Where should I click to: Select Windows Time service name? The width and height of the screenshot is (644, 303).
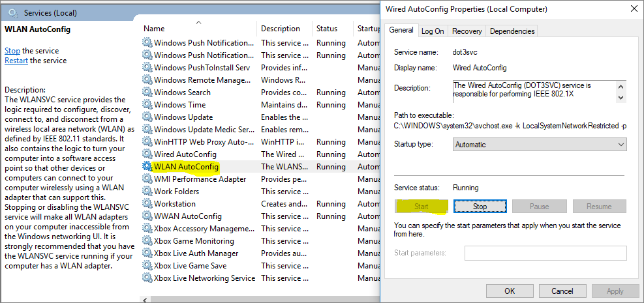(179, 104)
